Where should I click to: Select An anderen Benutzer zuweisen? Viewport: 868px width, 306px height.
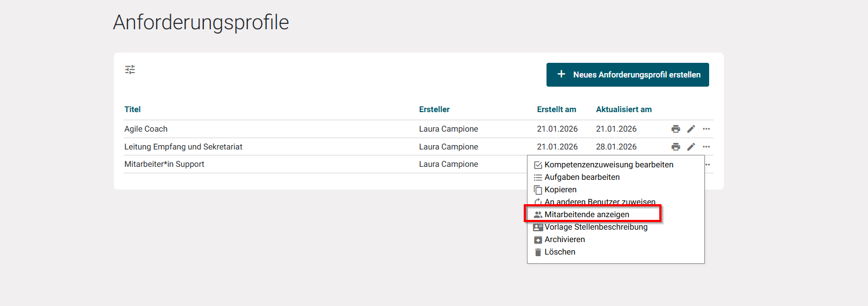pos(600,202)
